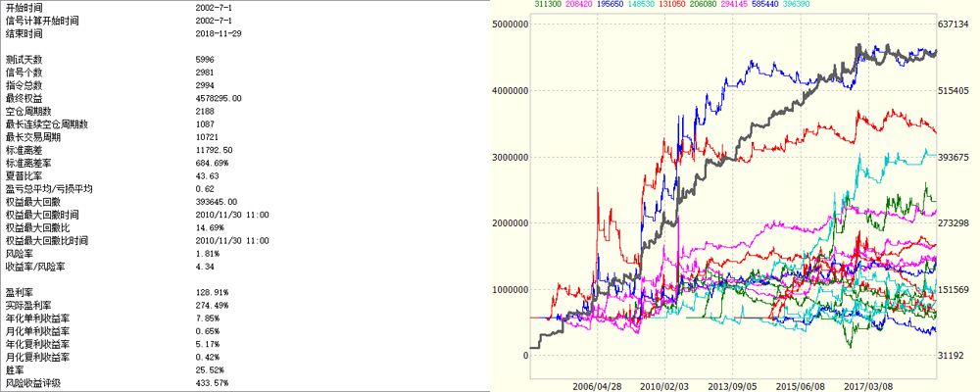Select the 测试天数 value 5996
Image resolution: width=980 pixels, height=392 pixels.
206,60
